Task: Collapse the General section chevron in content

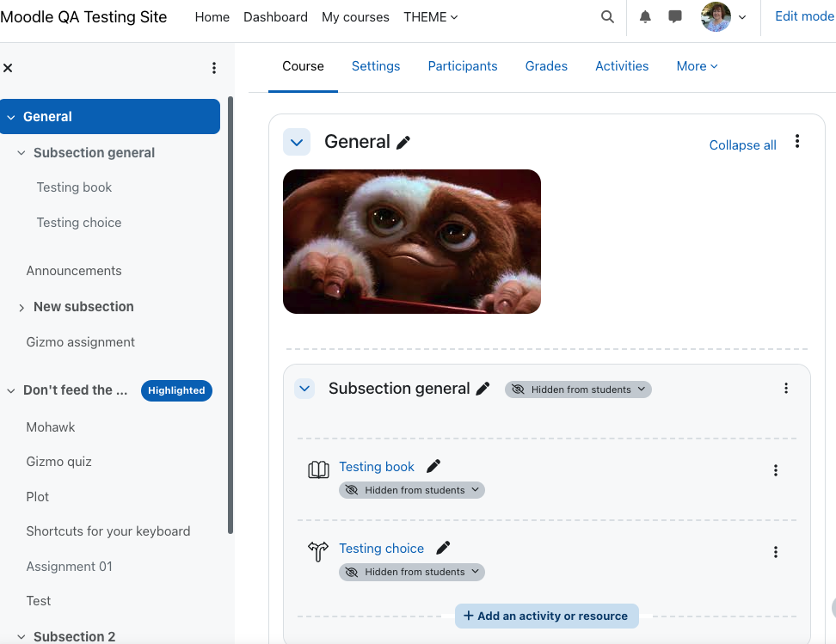Action: [x=297, y=143]
